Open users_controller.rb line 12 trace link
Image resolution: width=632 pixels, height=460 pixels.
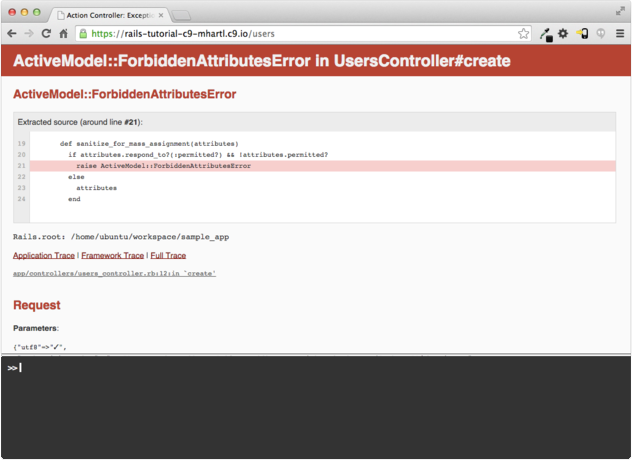(x=114, y=273)
